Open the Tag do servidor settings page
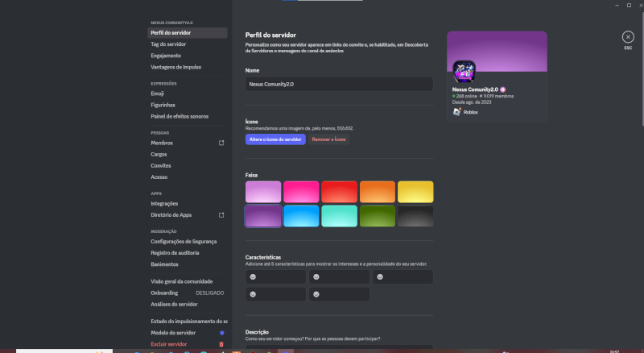644x353 pixels. (x=168, y=44)
